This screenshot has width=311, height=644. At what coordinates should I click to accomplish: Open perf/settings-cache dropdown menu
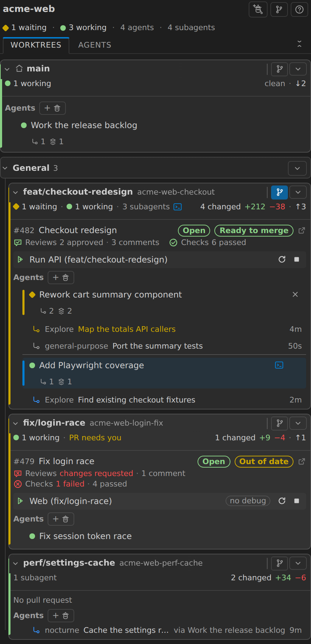(298, 563)
